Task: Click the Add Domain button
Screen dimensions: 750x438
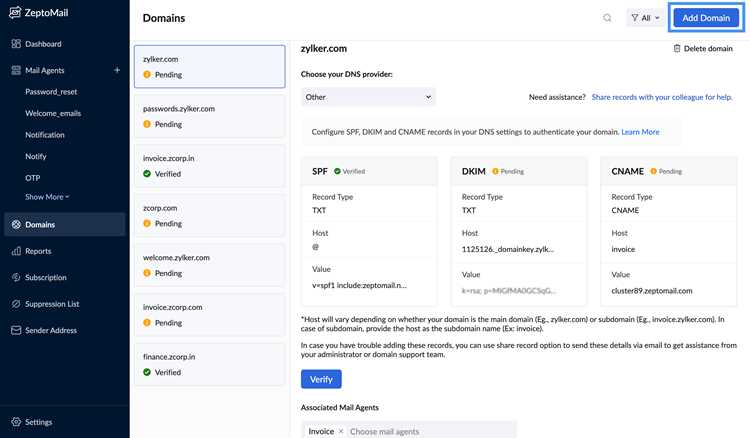Action: click(x=706, y=18)
